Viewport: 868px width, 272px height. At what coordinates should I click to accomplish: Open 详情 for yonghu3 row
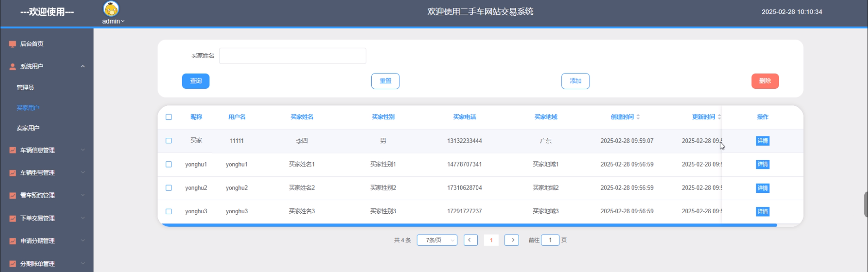[x=762, y=211]
